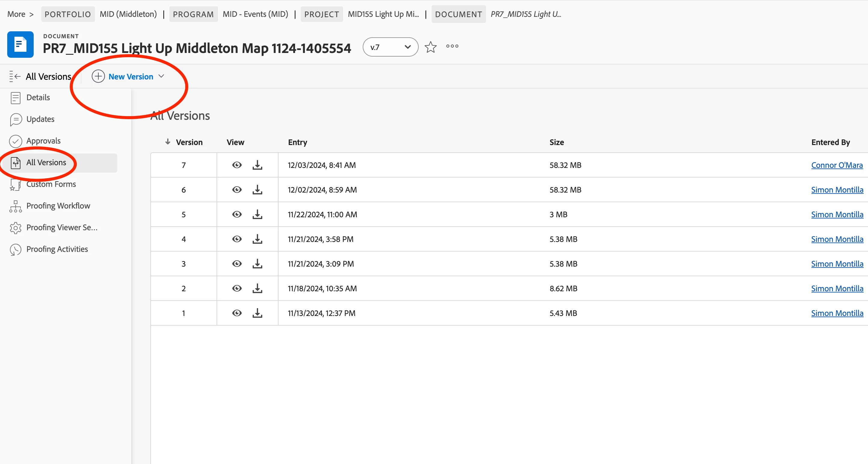Expand the New Version chevron

(162, 76)
